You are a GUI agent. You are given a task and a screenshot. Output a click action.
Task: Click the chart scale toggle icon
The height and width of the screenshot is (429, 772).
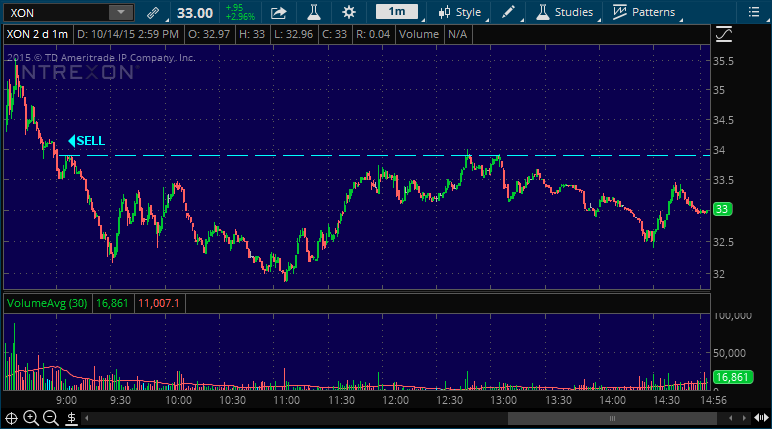tap(724, 34)
